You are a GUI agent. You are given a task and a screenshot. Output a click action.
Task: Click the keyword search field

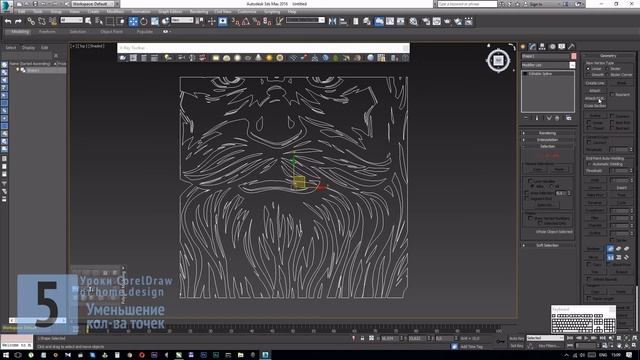tap(467, 4)
